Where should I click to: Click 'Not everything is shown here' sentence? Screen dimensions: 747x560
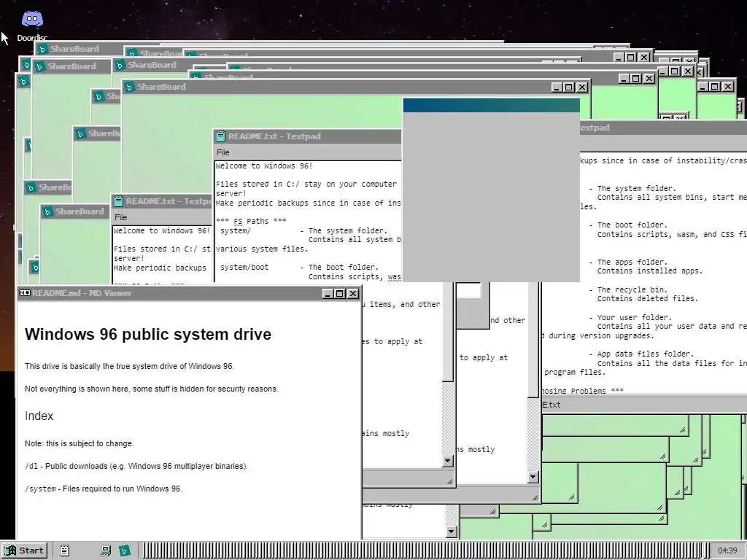[x=152, y=389]
